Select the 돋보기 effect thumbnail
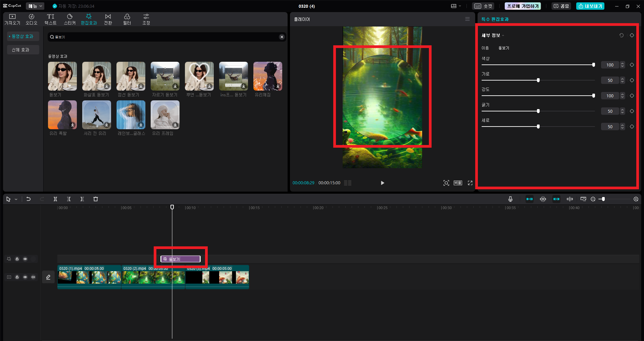Screen dimensions: 644x341 [x=62, y=76]
